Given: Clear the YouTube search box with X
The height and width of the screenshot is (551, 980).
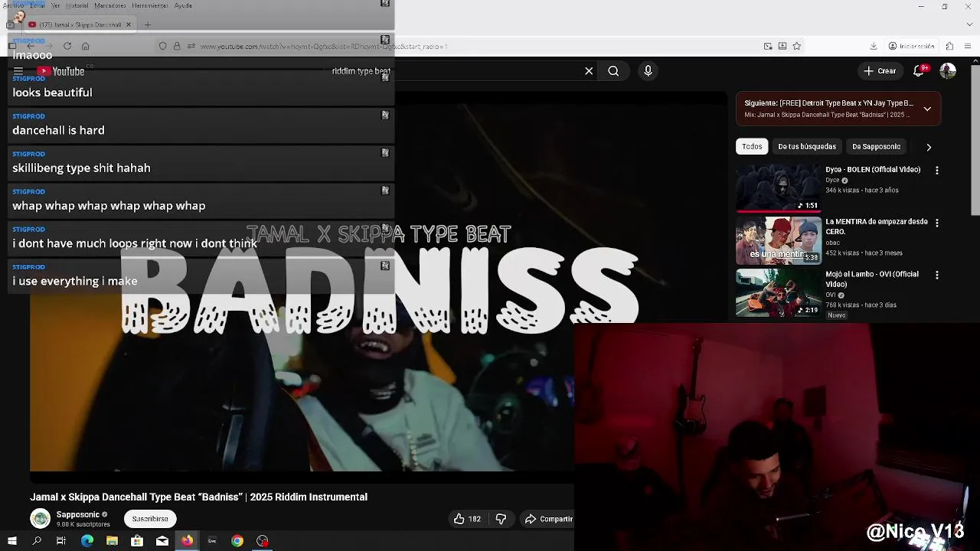Looking at the screenshot, I should pyautogui.click(x=589, y=71).
